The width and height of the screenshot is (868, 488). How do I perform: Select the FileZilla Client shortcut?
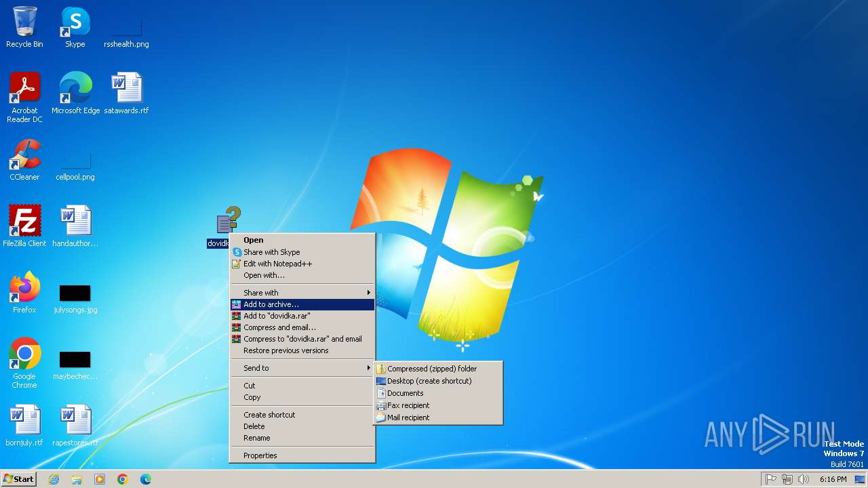click(x=24, y=226)
